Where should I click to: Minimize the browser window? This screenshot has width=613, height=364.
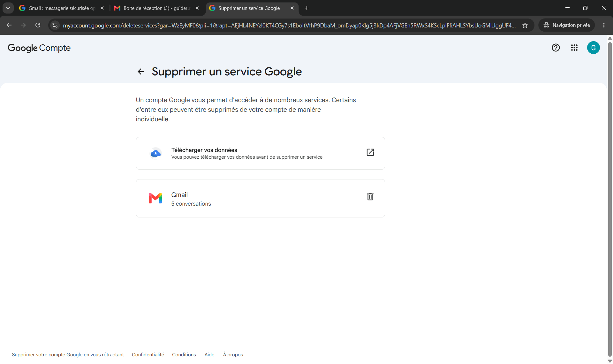(567, 8)
